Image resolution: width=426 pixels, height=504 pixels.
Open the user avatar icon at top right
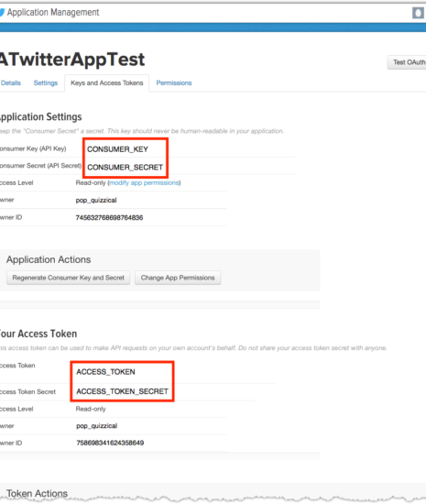click(x=418, y=13)
